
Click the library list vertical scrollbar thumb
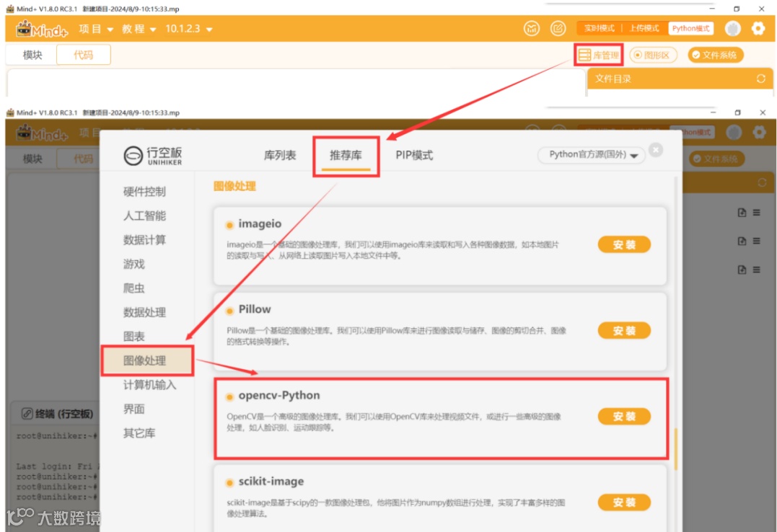click(x=675, y=449)
